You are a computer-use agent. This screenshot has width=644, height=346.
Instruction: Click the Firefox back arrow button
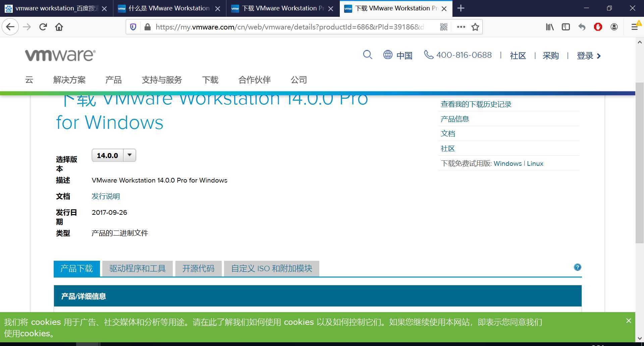(10, 27)
